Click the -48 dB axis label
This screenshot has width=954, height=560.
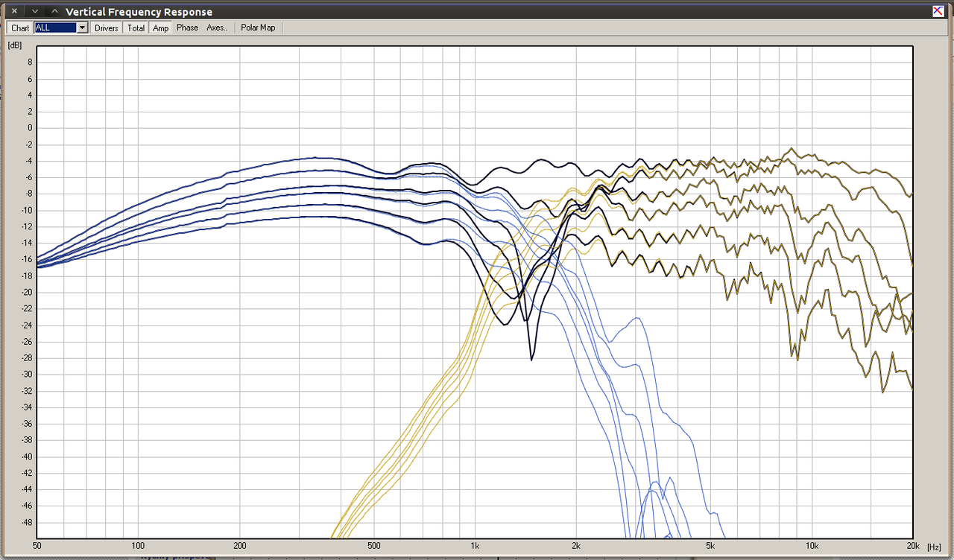(25, 522)
